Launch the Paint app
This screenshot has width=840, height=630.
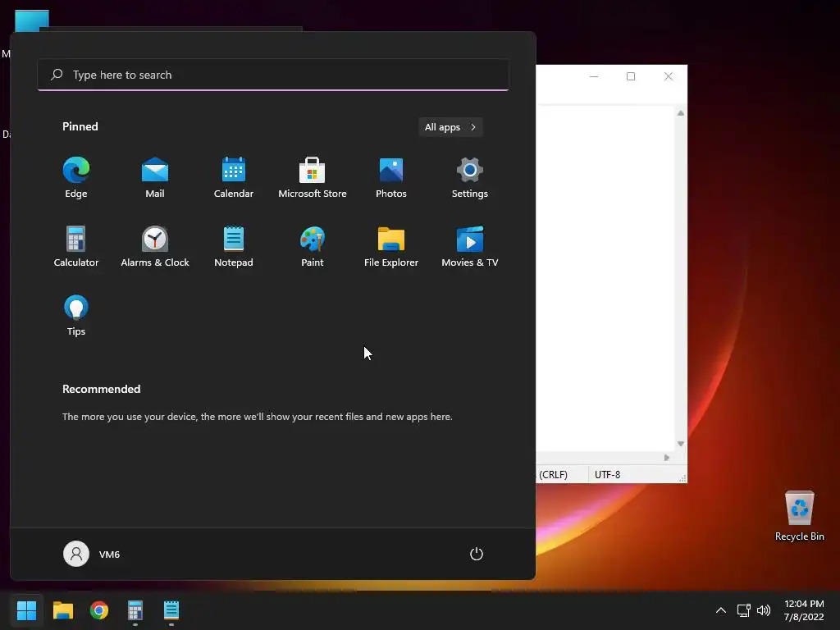point(313,247)
